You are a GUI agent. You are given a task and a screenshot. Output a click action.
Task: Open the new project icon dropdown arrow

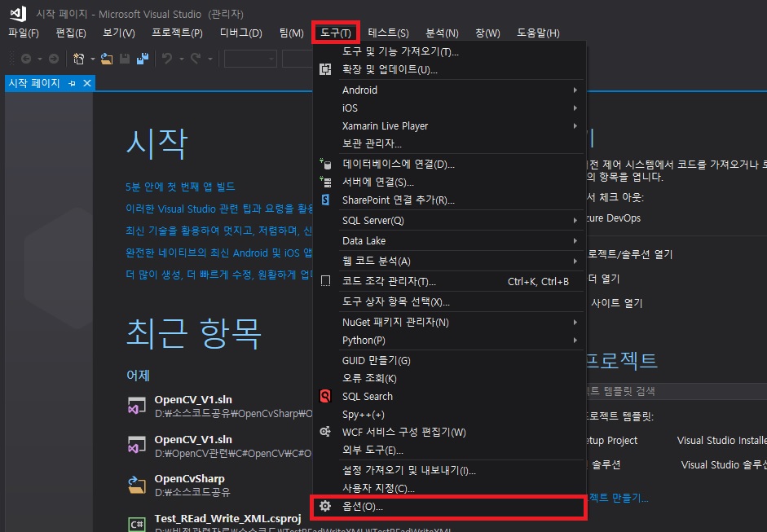click(92, 59)
